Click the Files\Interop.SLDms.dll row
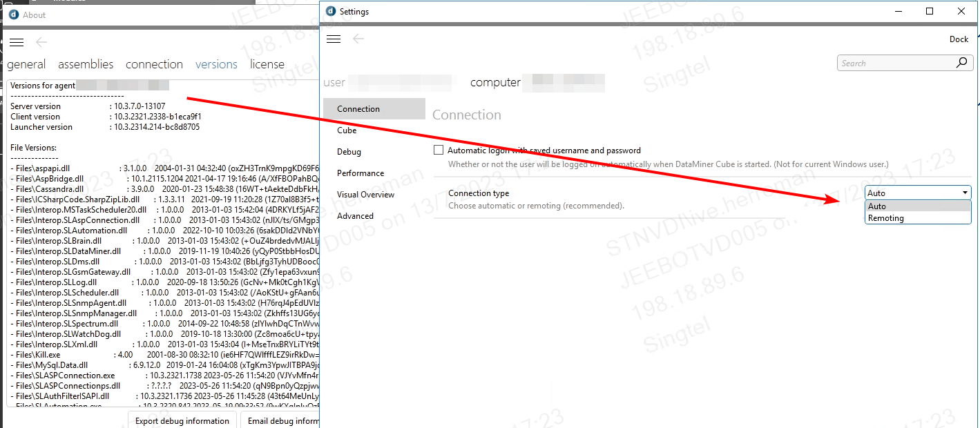 click(x=164, y=262)
